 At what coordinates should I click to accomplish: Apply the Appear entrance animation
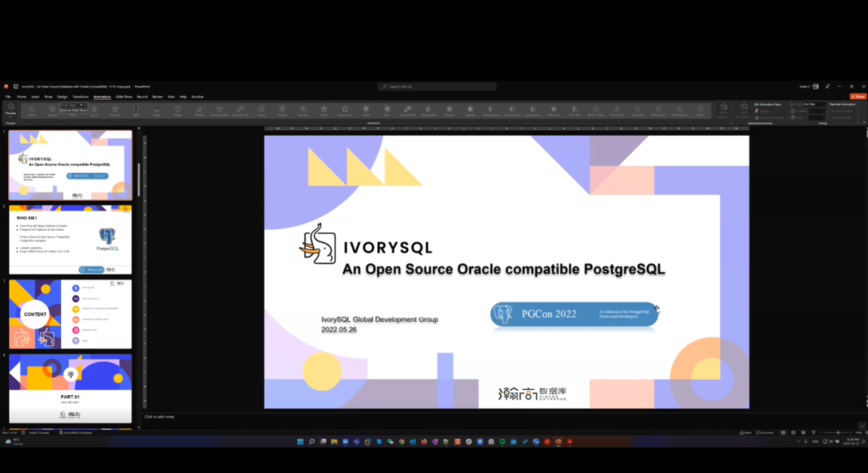tap(52, 111)
